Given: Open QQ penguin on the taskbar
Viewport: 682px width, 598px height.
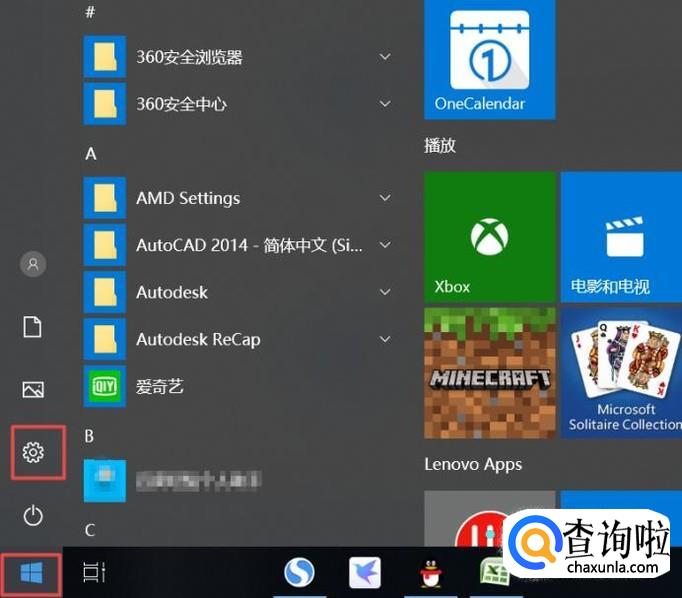Looking at the screenshot, I should (430, 573).
